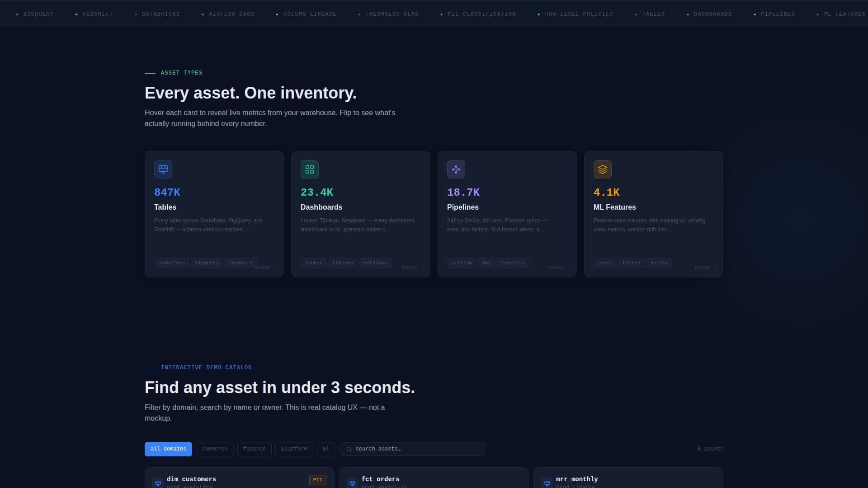Screen dimensions: 868x488
Task: Click the magnifier icon in the search bar
Action: pyautogui.click(x=349, y=449)
